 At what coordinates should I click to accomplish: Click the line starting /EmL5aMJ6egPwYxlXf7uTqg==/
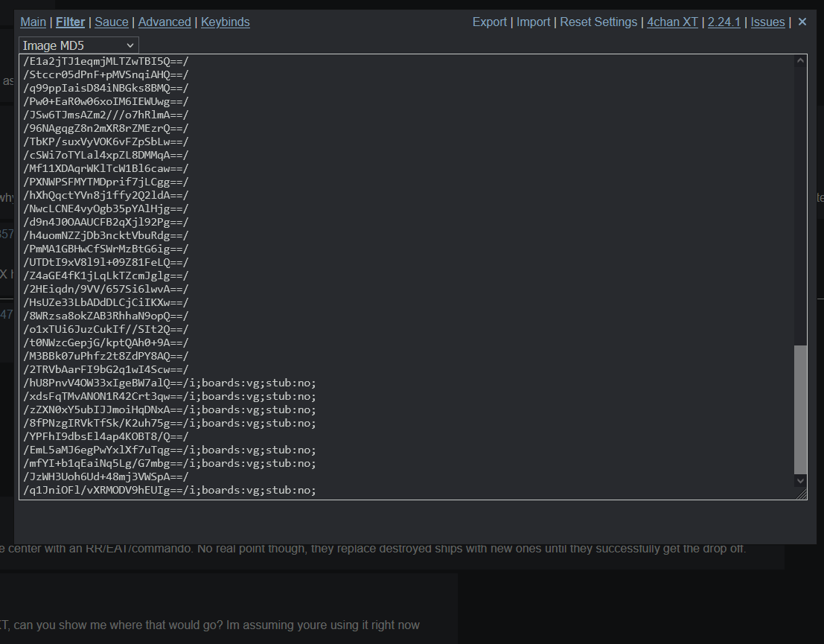point(170,450)
